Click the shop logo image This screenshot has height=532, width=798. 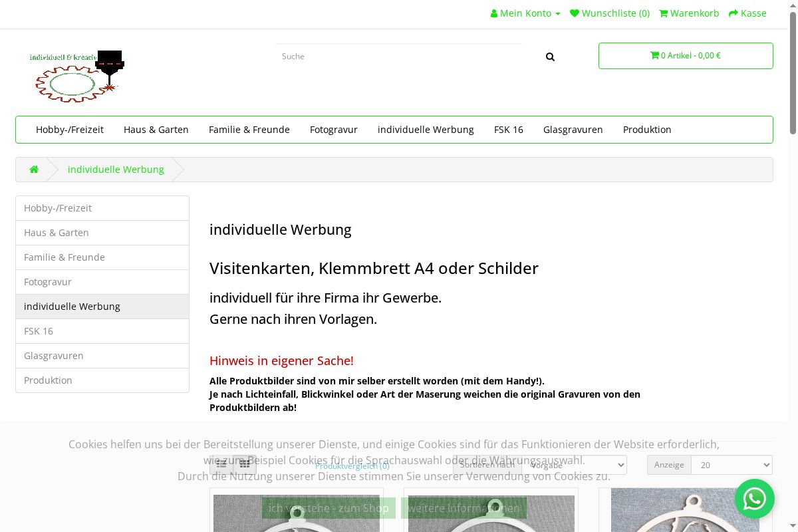click(x=76, y=76)
